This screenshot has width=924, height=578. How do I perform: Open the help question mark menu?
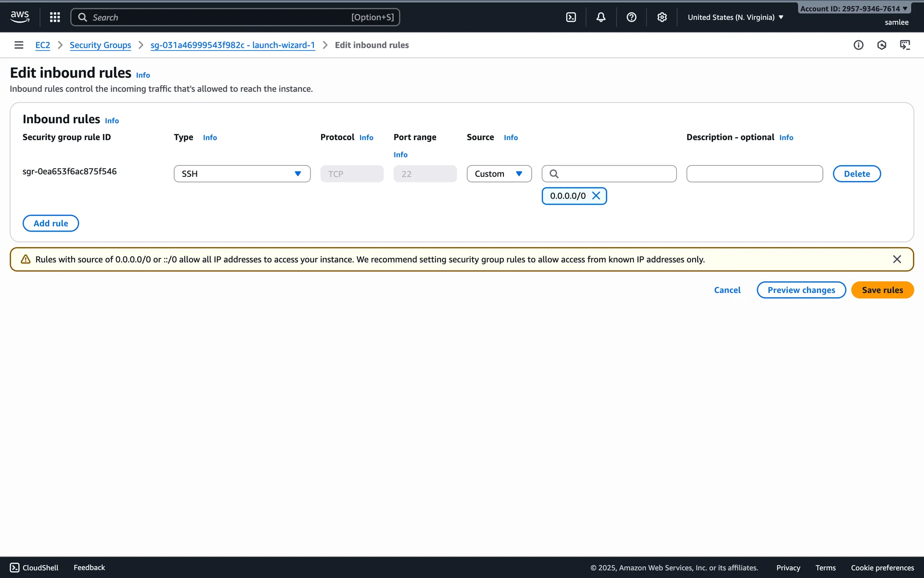point(631,17)
